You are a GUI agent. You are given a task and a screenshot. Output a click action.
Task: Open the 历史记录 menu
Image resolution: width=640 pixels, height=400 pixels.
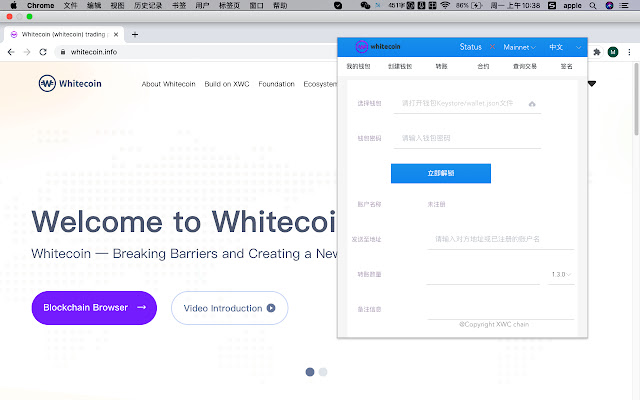click(148, 5)
